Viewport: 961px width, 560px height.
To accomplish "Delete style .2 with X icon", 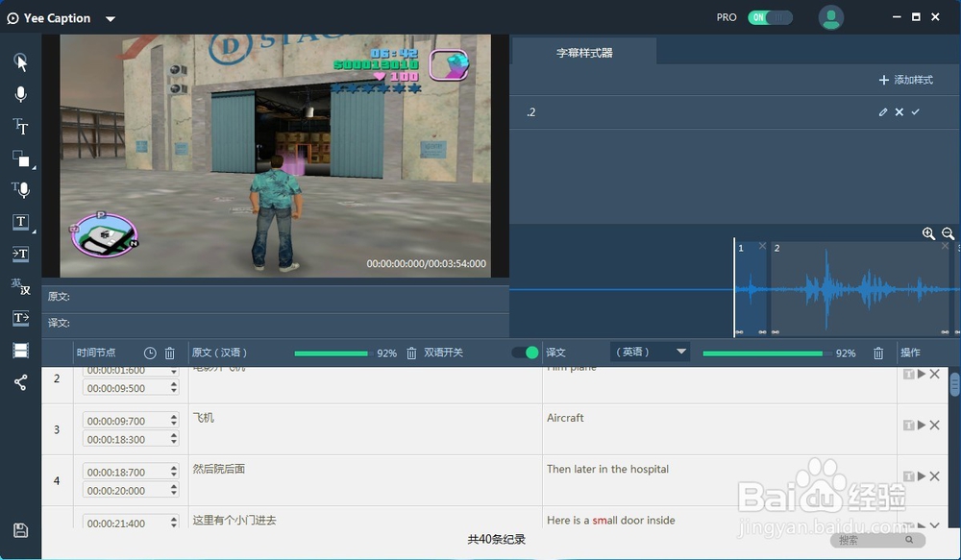I will 899,112.
